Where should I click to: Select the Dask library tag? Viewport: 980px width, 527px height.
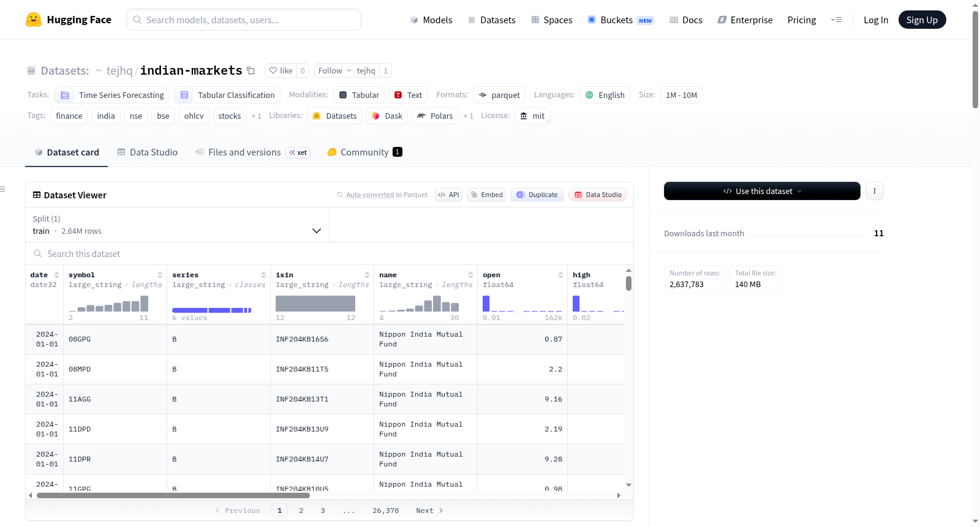pos(387,116)
